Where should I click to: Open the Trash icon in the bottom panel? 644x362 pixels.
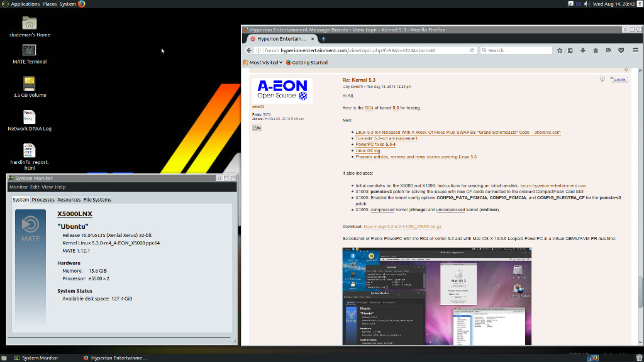(639, 358)
